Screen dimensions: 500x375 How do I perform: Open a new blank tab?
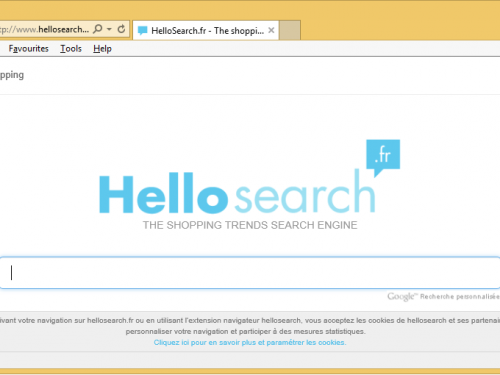[x=290, y=30]
